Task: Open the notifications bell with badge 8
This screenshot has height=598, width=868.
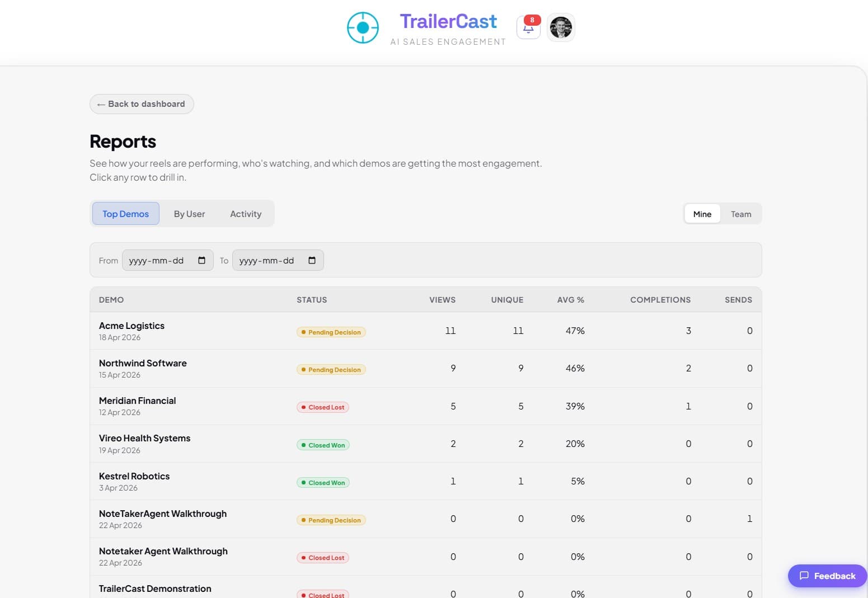Action: click(x=528, y=27)
